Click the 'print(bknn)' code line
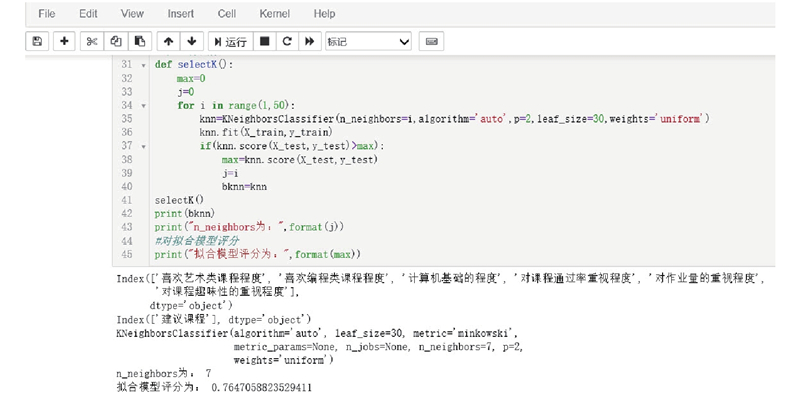The width and height of the screenshot is (800, 399). click(185, 213)
